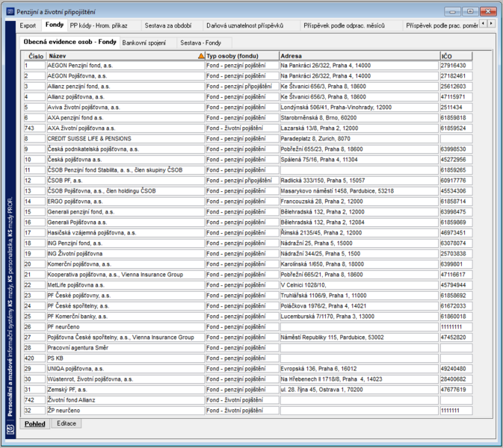Click address Paradeplatz 8, Zurich, 8070
This screenshot has height=448, width=503.
[x=359, y=139]
